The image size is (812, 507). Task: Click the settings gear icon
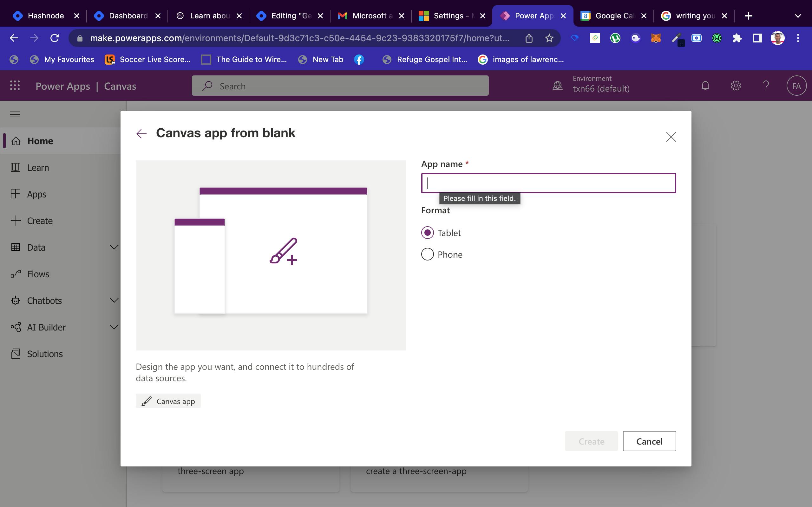(x=736, y=86)
